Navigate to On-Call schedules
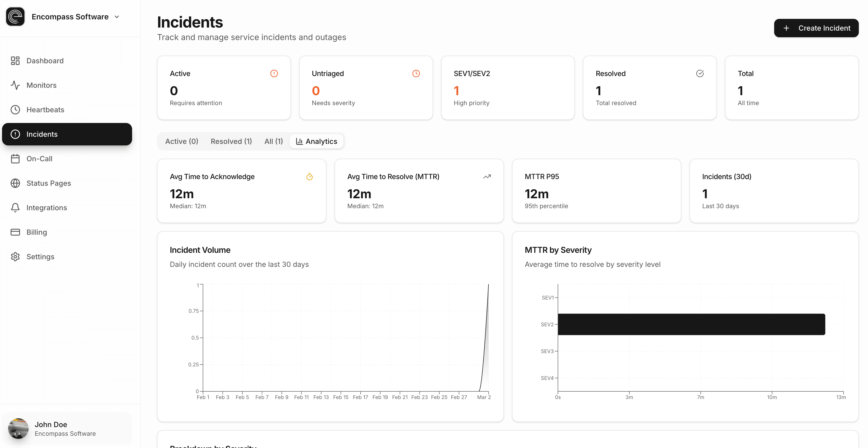 40,158
